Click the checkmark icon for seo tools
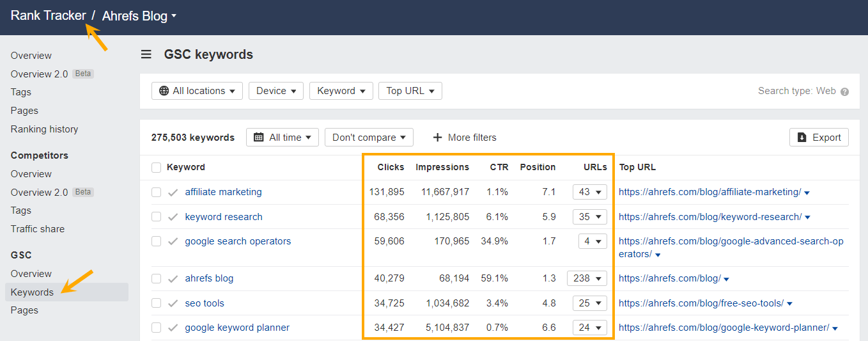The image size is (868, 341). [173, 303]
